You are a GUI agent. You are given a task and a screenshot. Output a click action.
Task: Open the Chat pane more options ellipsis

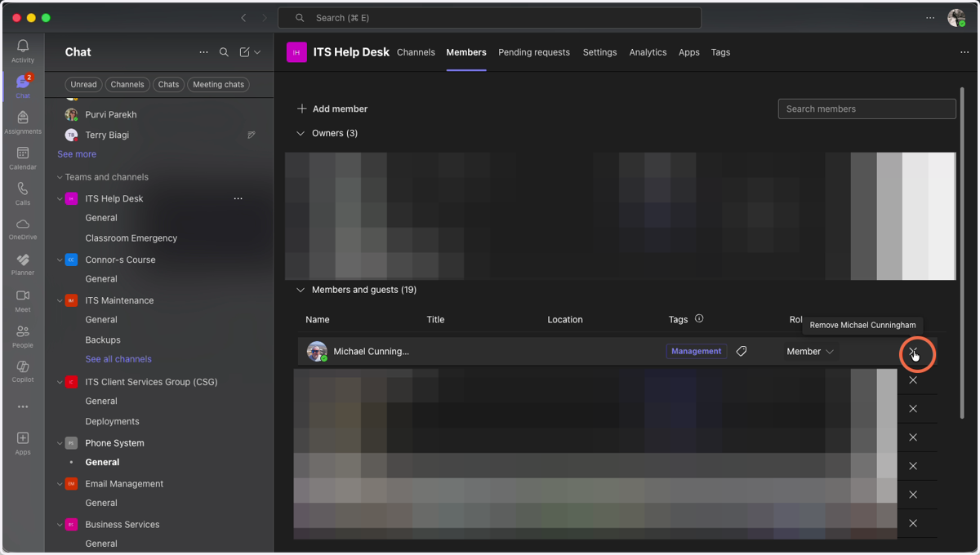[203, 52]
